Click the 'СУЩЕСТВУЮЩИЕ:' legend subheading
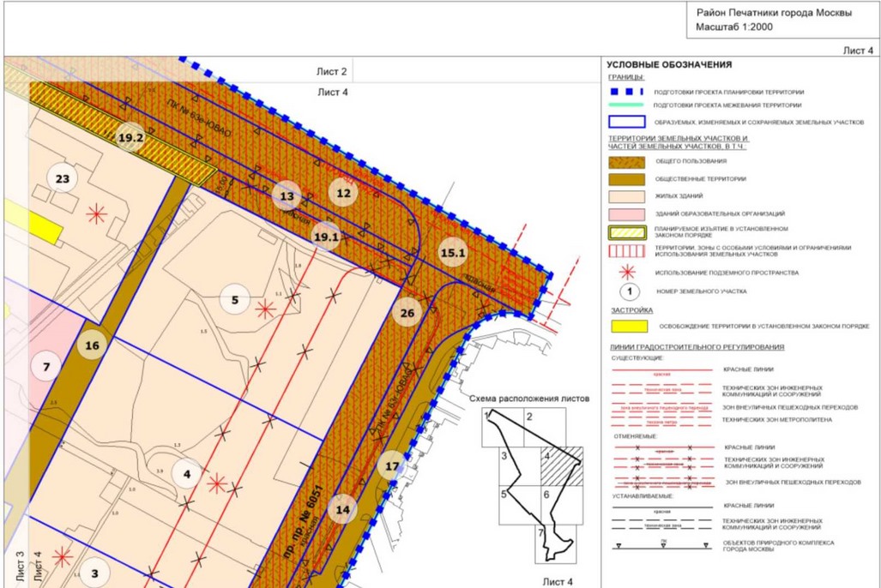881x588 pixels. click(637, 357)
